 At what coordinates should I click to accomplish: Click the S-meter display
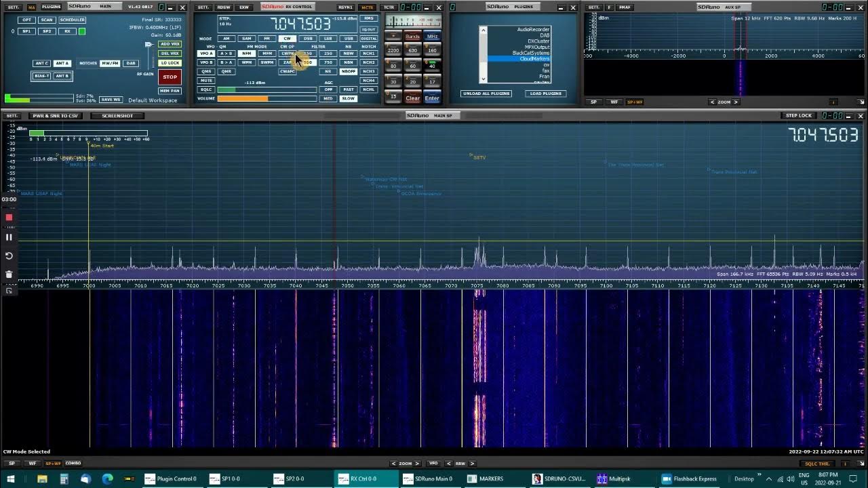tap(412, 21)
